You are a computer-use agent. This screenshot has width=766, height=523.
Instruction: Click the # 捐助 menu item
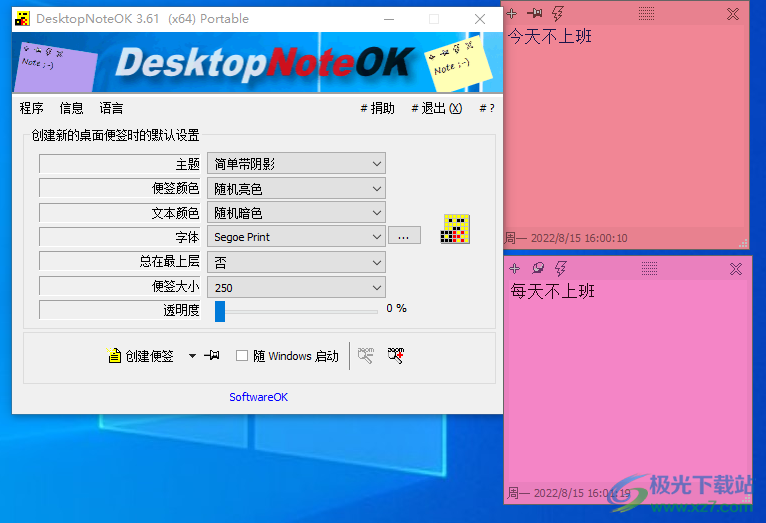click(377, 108)
